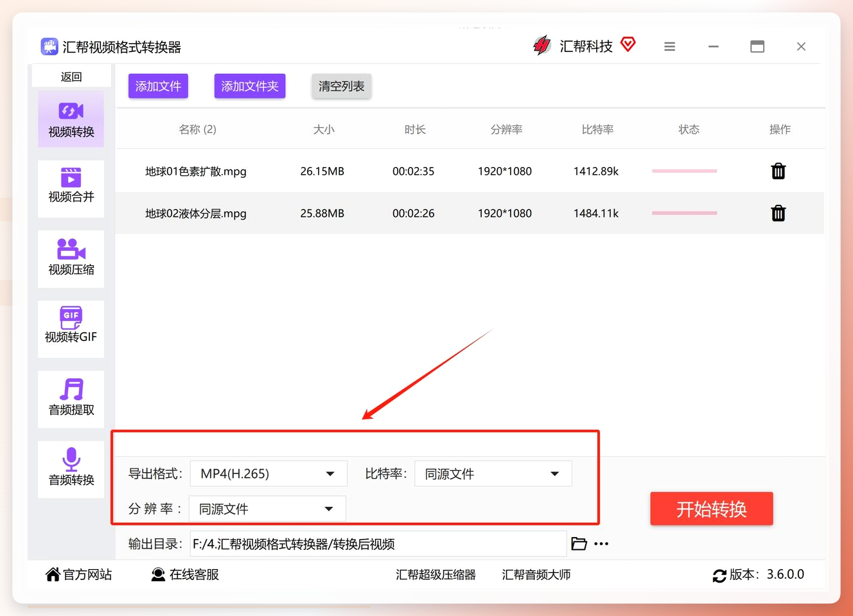Delete 地球02液体分层.mpg with its trash icon
This screenshot has height=616, width=853.
coord(778,213)
